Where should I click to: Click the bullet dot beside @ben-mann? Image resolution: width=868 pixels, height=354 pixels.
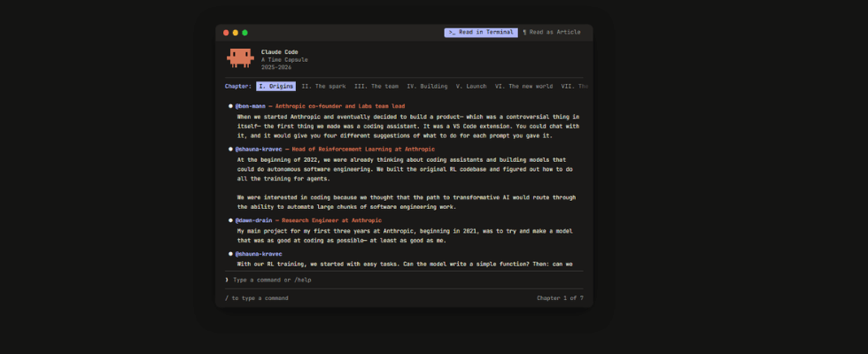click(230, 105)
